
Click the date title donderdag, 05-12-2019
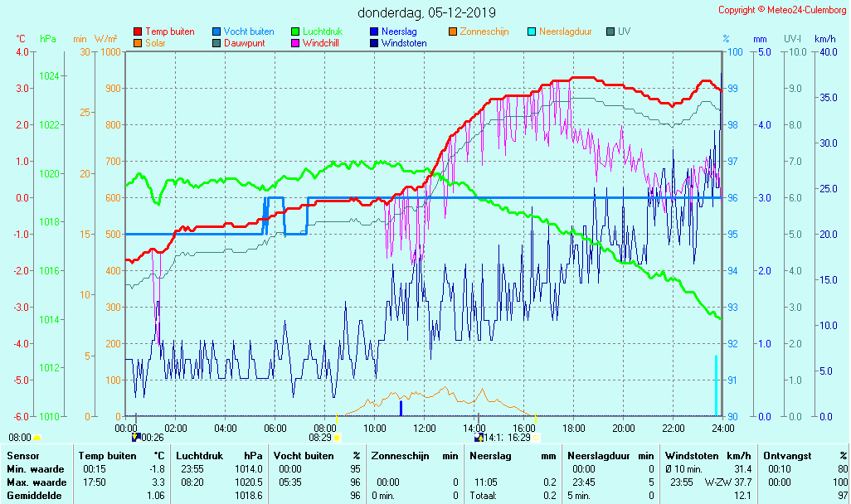point(426,12)
